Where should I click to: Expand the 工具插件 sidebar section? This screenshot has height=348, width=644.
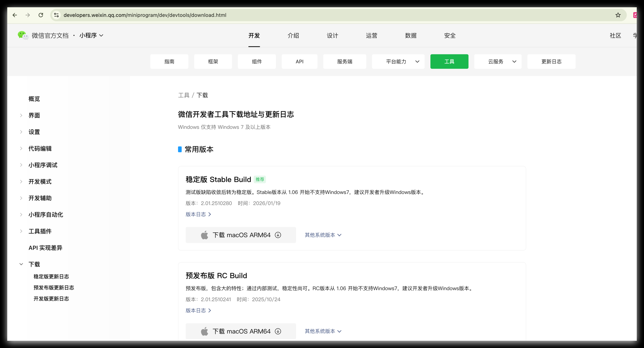click(21, 231)
